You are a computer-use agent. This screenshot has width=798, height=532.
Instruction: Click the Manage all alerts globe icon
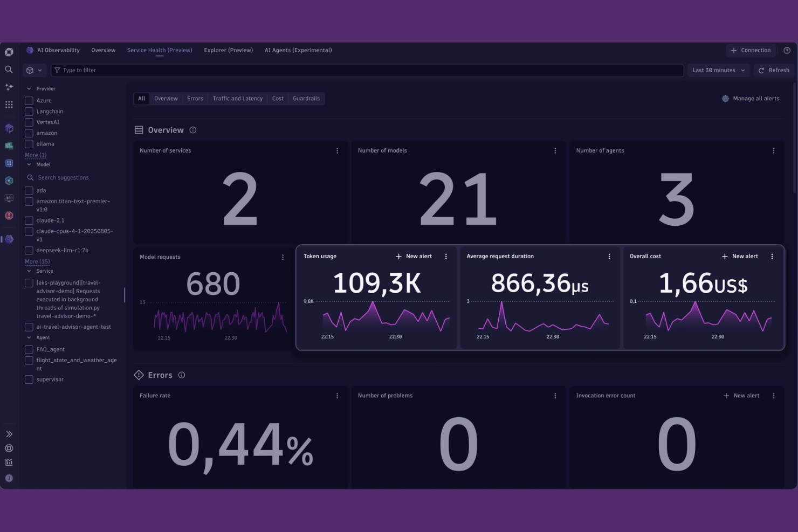pyautogui.click(x=726, y=98)
